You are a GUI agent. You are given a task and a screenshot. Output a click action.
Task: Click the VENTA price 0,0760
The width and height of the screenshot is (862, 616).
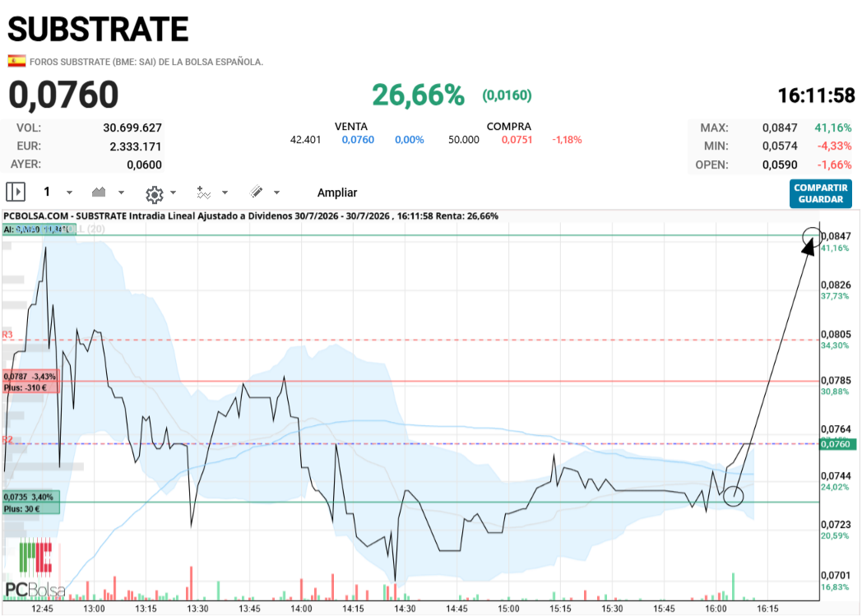click(358, 140)
